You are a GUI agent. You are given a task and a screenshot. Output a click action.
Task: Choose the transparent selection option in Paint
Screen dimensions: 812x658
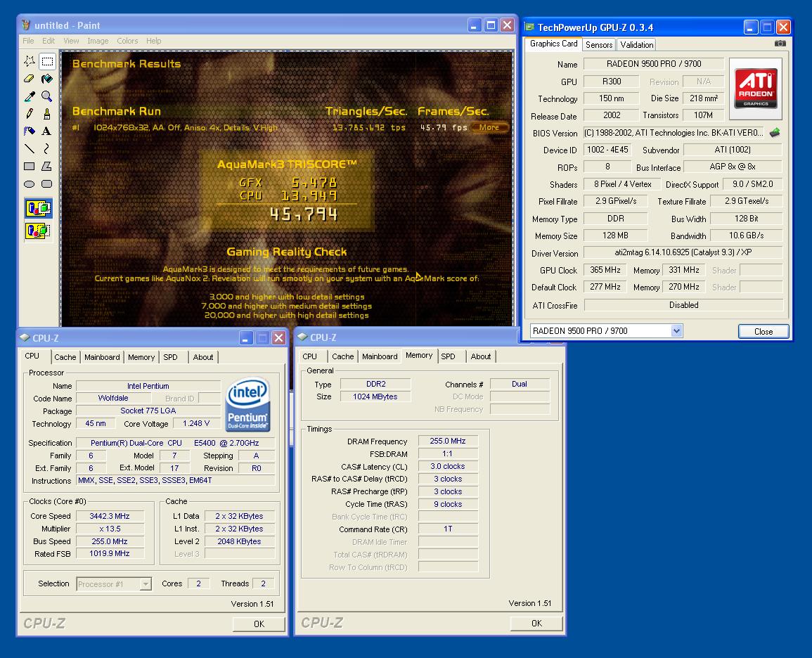pyautogui.click(x=39, y=231)
